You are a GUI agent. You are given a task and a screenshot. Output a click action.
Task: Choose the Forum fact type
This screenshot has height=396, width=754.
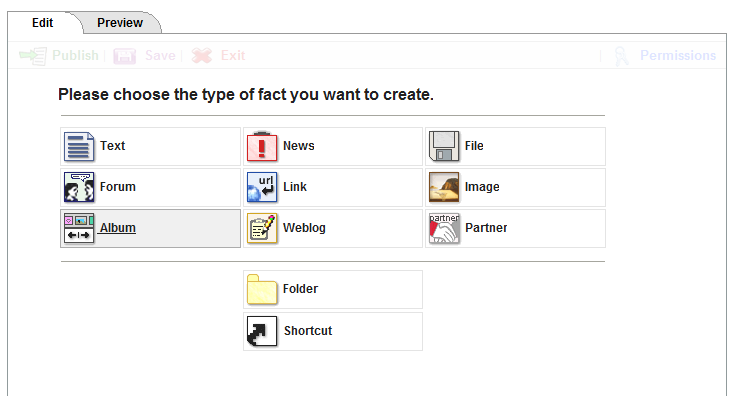coord(150,187)
